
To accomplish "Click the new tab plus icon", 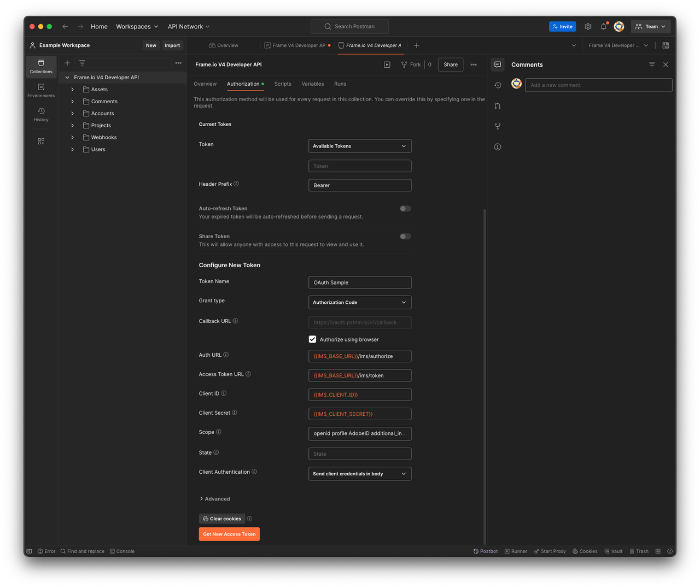I will [x=417, y=45].
